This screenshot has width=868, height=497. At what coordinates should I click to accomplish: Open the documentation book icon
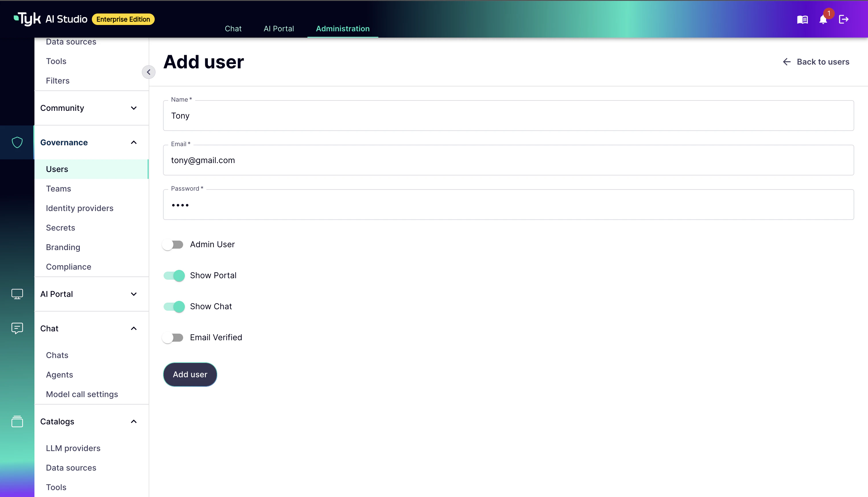pos(802,20)
